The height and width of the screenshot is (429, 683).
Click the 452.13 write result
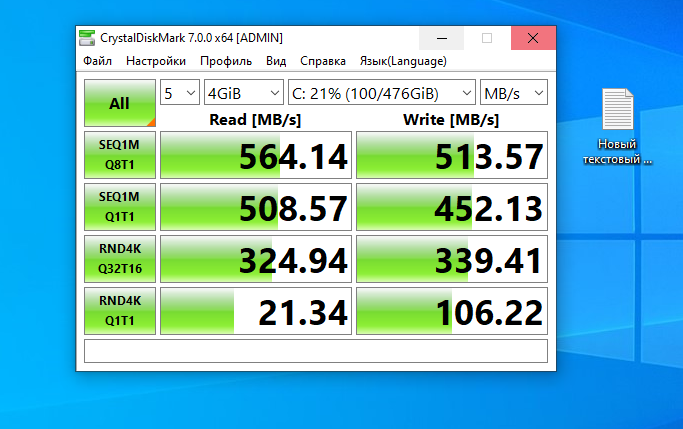(452, 207)
